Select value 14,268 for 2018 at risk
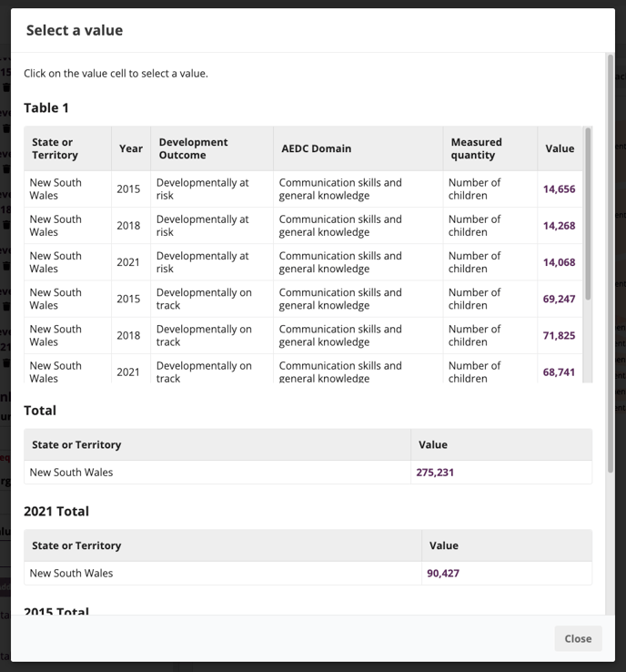626x672 pixels. pyautogui.click(x=559, y=226)
